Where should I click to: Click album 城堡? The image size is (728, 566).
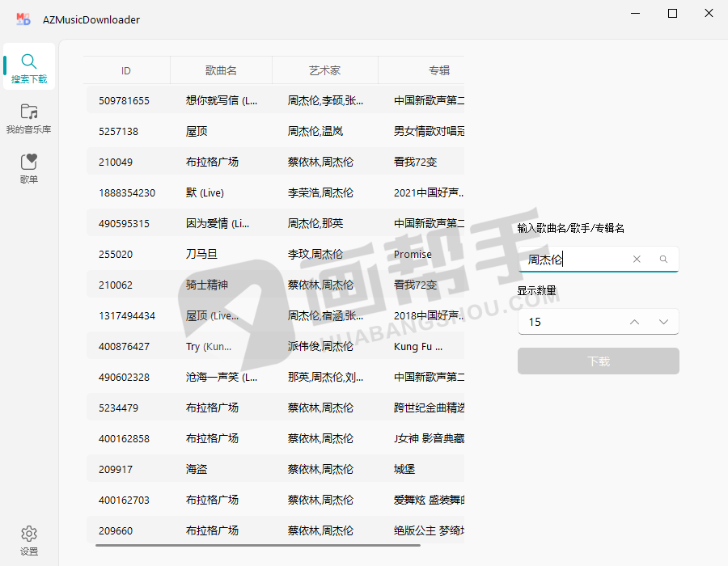pyautogui.click(x=404, y=469)
